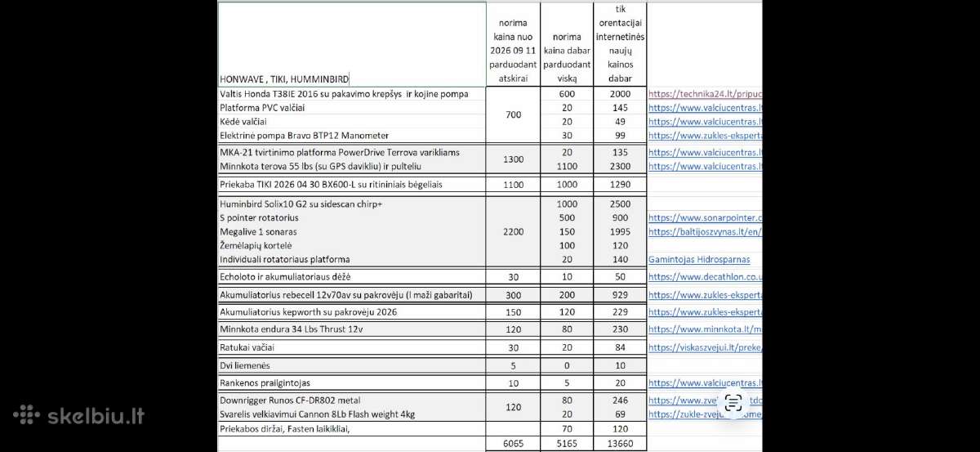Select value 600 in Valtis Honda row
The image size is (980, 452).
click(x=565, y=94)
